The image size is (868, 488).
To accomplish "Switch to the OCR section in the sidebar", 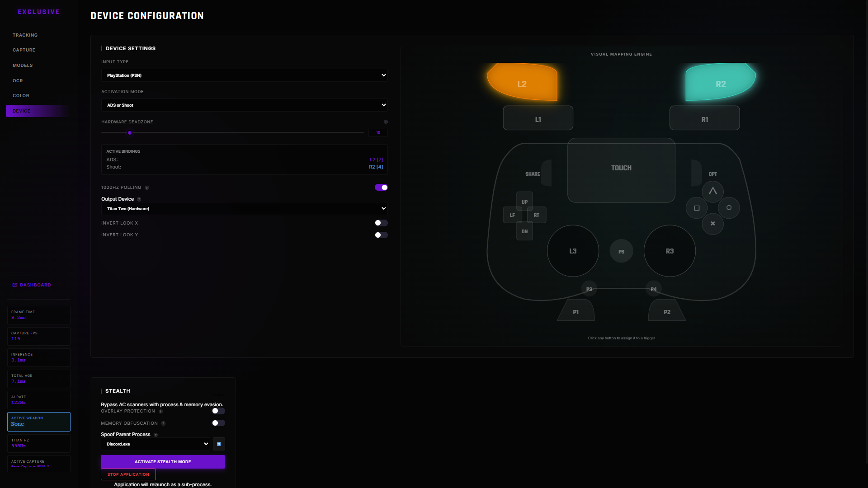I will tap(18, 80).
